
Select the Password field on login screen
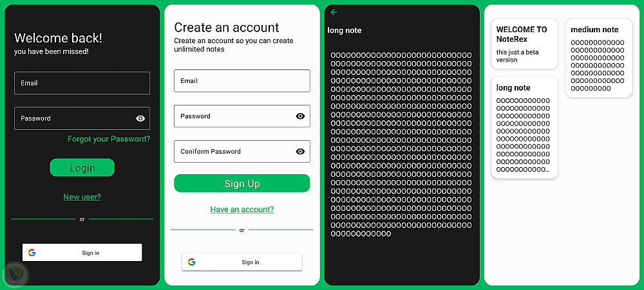pos(82,118)
